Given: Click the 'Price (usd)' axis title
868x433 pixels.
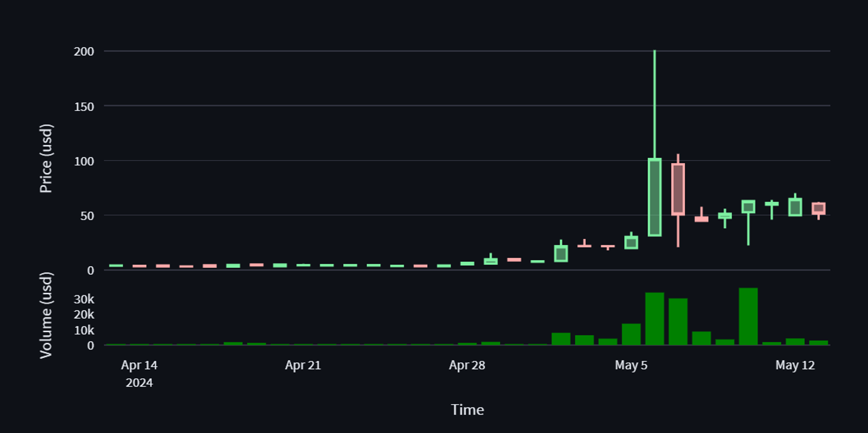Looking at the screenshot, I should (46, 159).
